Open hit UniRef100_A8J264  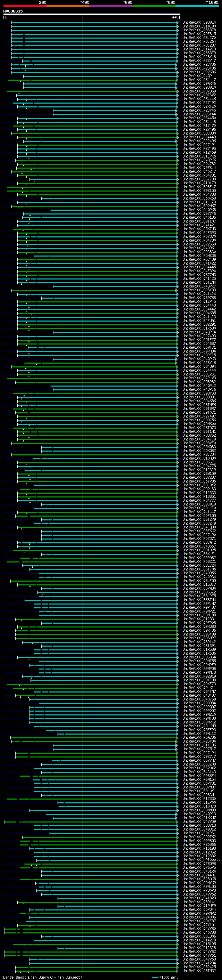[199, 41]
